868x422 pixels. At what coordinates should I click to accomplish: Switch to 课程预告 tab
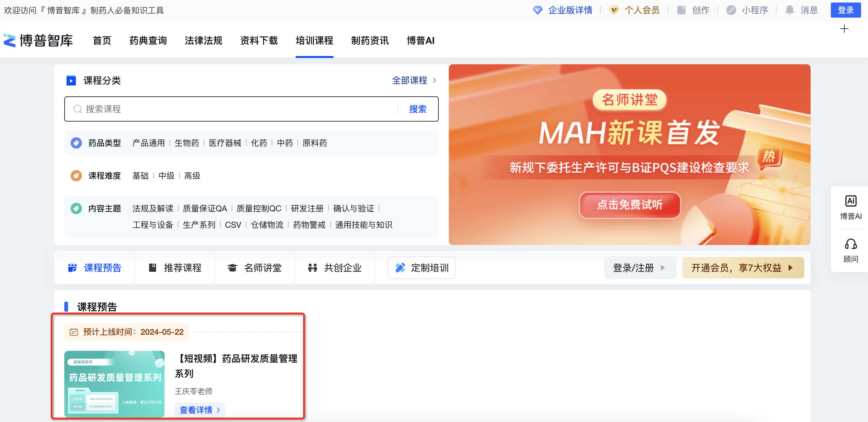tap(94, 268)
